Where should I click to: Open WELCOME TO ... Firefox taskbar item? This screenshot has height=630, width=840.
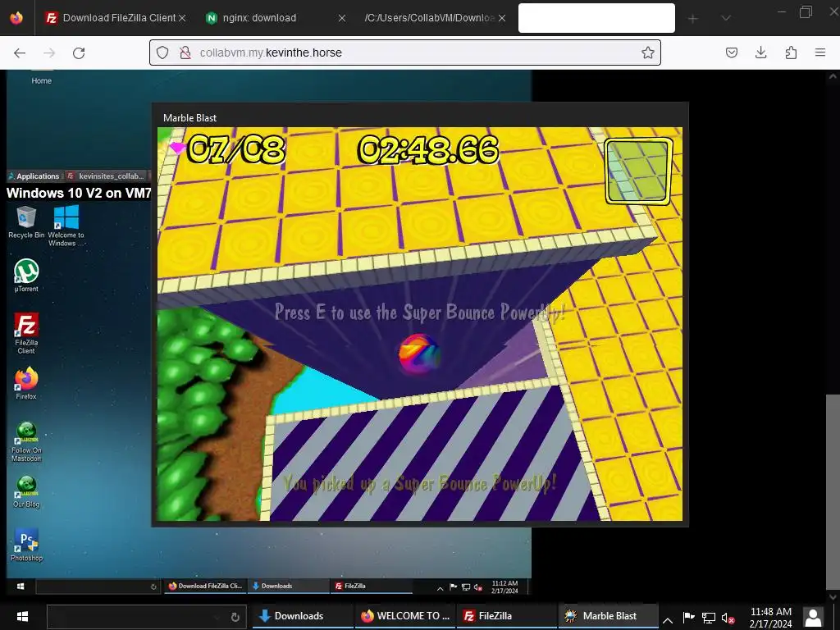pyautogui.click(x=404, y=616)
